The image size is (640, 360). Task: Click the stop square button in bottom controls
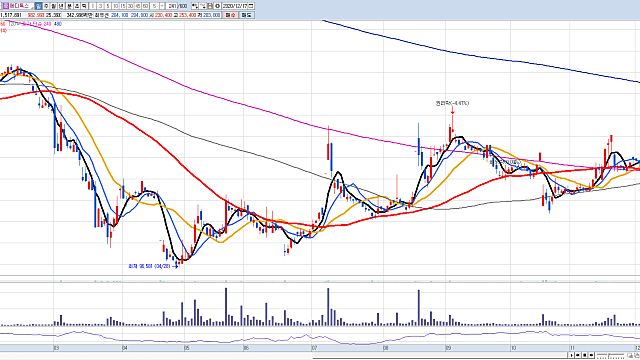pos(584,355)
